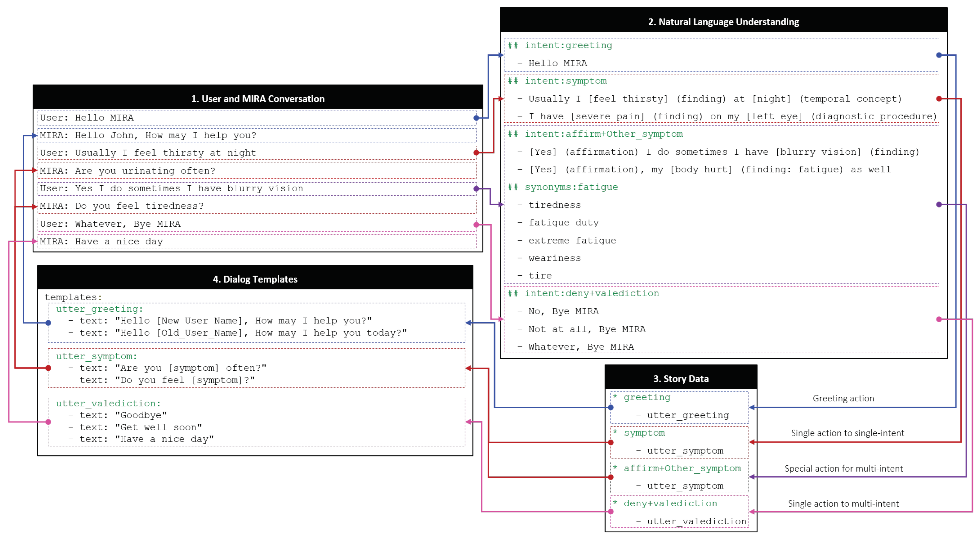This screenshot has height=538, width=980.
Task: Click the '## intent:greeting' heading
Action: (560, 45)
